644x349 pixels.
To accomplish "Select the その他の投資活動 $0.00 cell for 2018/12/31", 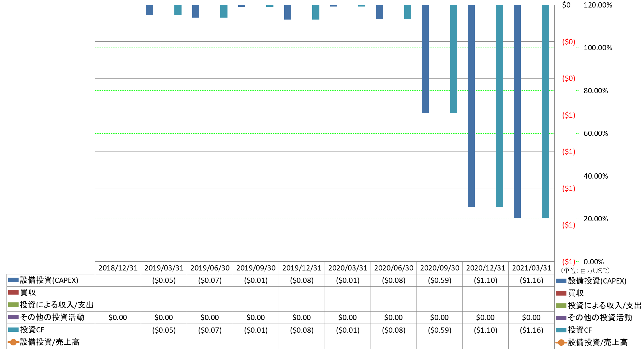I will 118,317.
